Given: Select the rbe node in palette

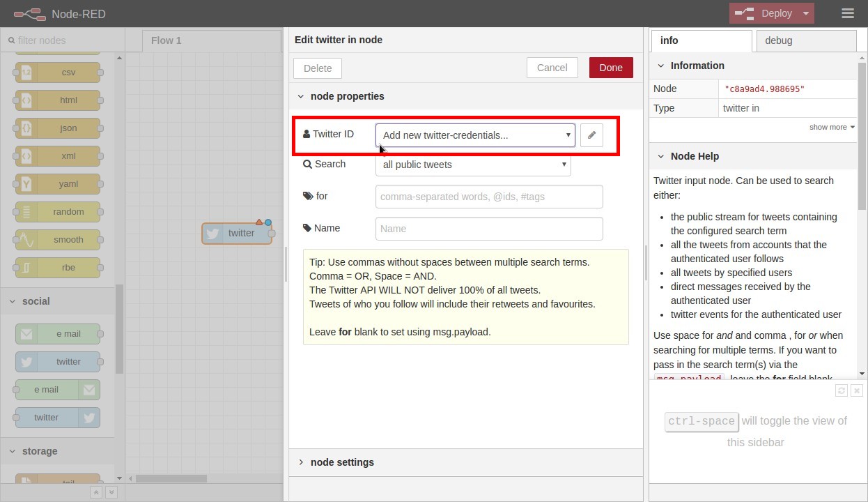Looking at the screenshot, I should (x=58, y=268).
